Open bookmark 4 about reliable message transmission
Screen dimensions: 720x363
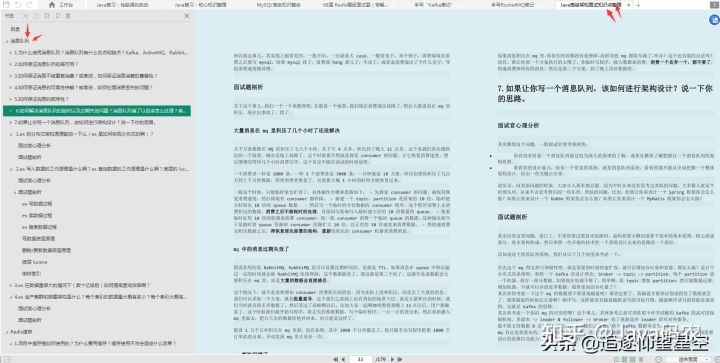point(83,88)
